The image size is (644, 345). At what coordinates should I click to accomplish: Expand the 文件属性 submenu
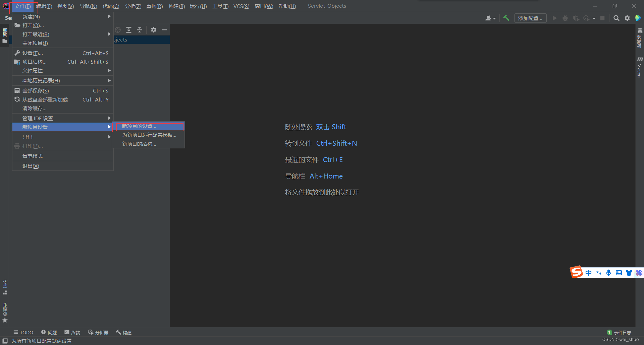[x=63, y=70]
